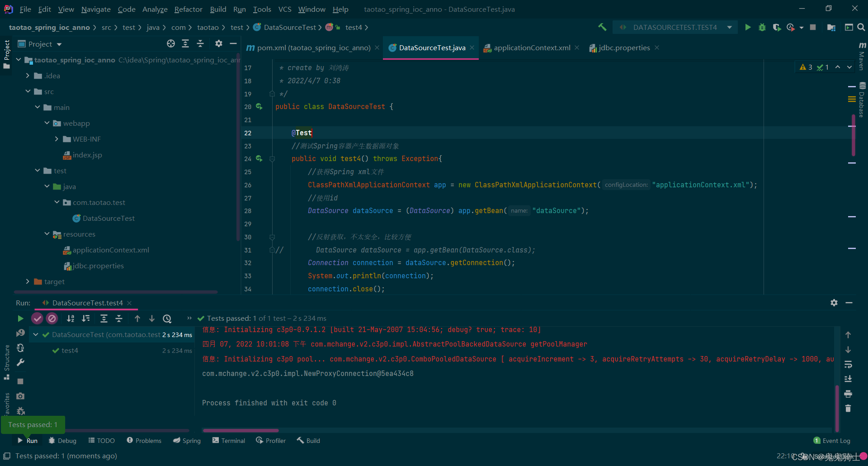The width and height of the screenshot is (868, 466).
Task: Open the Spring tool window
Action: point(187,441)
